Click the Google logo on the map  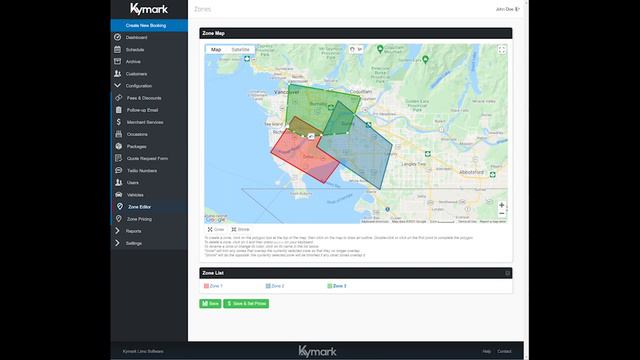click(x=216, y=220)
